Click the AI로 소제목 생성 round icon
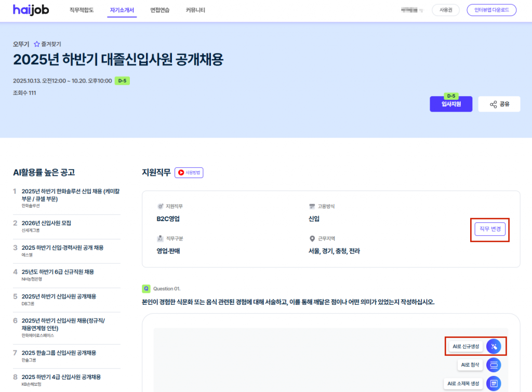Image resolution: width=532 pixels, height=392 pixels. 494,384
